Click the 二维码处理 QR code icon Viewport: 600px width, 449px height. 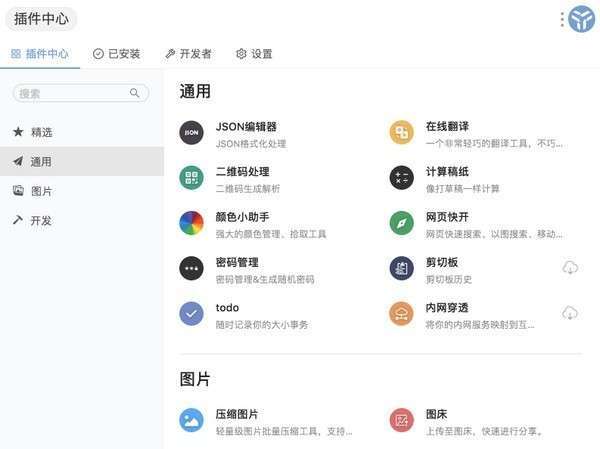(x=191, y=178)
